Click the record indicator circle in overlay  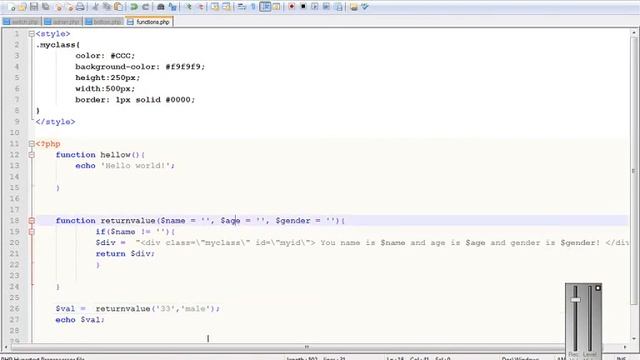(598, 288)
